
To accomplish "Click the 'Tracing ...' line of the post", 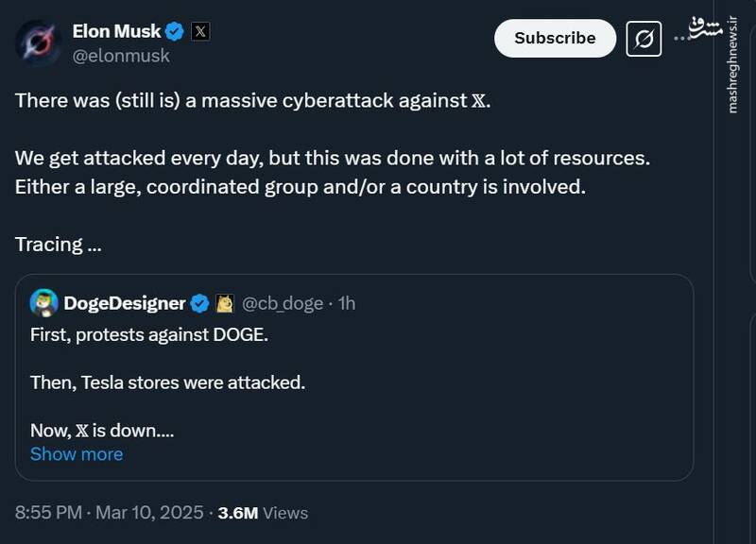I will tap(59, 245).
